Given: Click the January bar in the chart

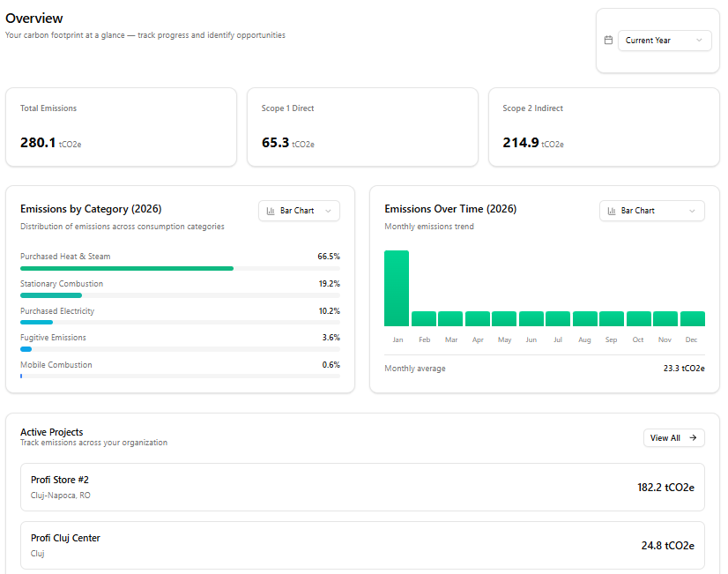Looking at the screenshot, I should coord(397,288).
